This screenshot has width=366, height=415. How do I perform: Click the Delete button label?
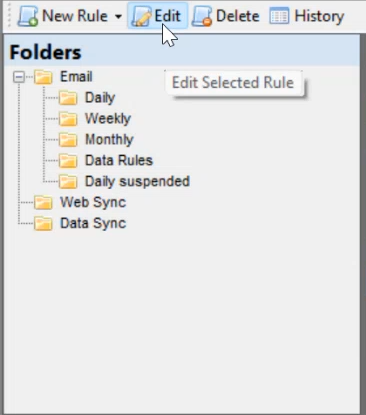(x=238, y=16)
